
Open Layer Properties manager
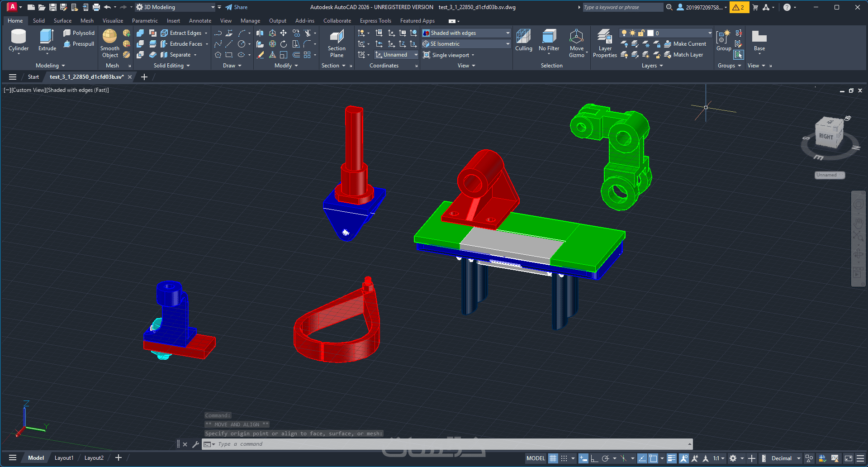[605, 44]
